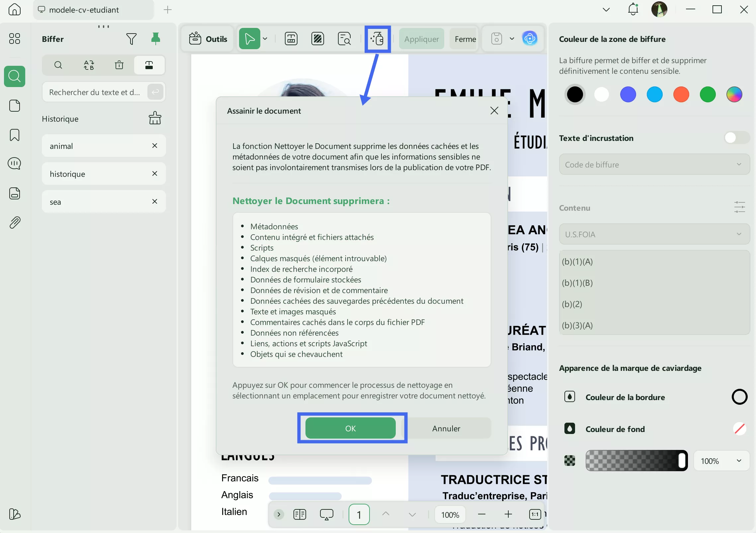Toggle the Texte d'incrustation switch
The width and height of the screenshot is (756, 533).
click(736, 138)
